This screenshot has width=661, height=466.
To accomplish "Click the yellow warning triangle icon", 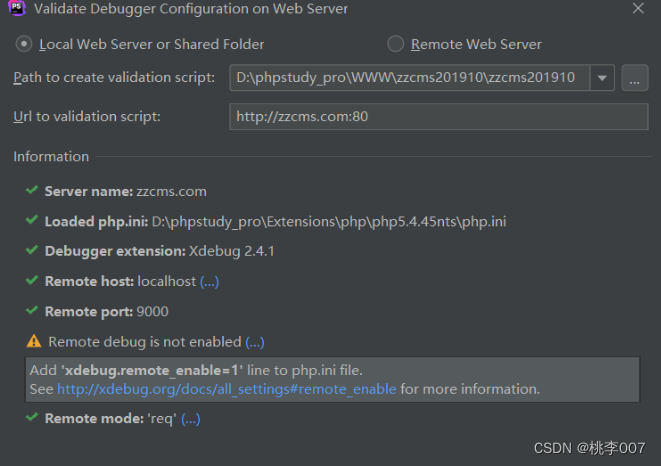I will 34,341.
